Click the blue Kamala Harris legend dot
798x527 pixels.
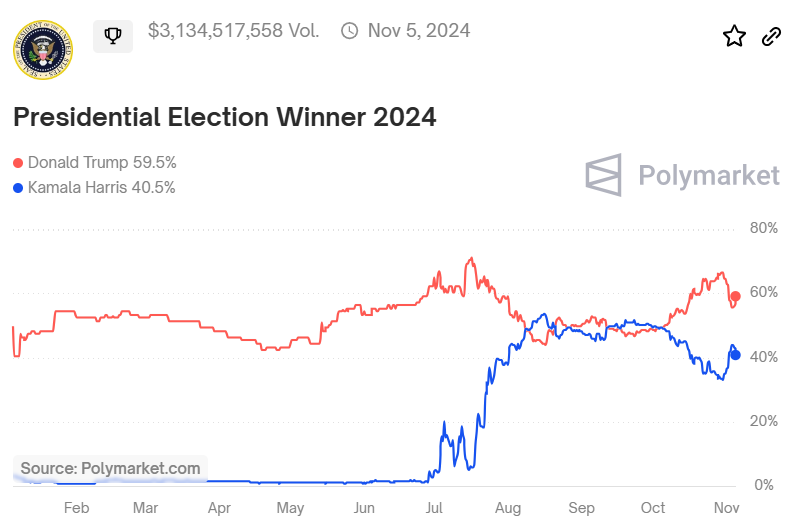(x=18, y=188)
